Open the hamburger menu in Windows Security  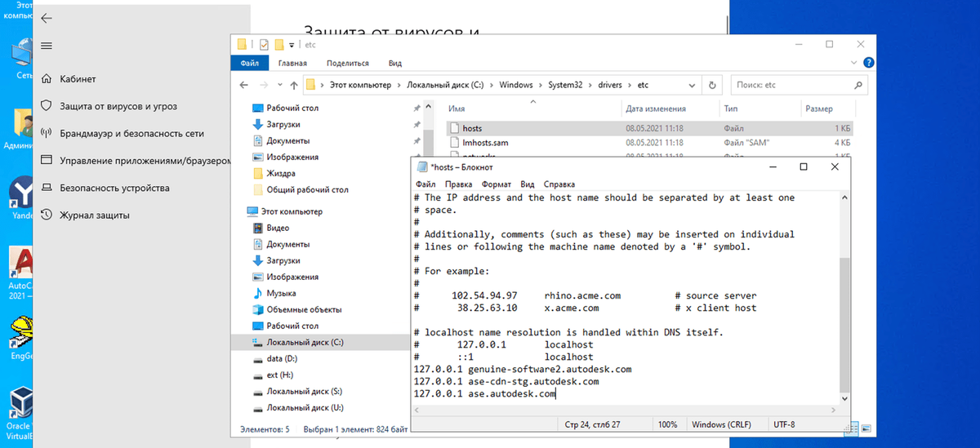46,46
